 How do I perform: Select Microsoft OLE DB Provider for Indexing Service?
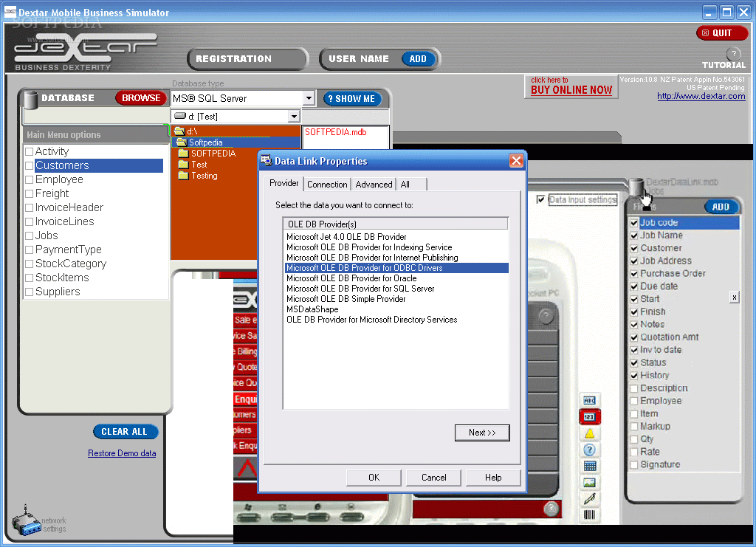(369, 247)
